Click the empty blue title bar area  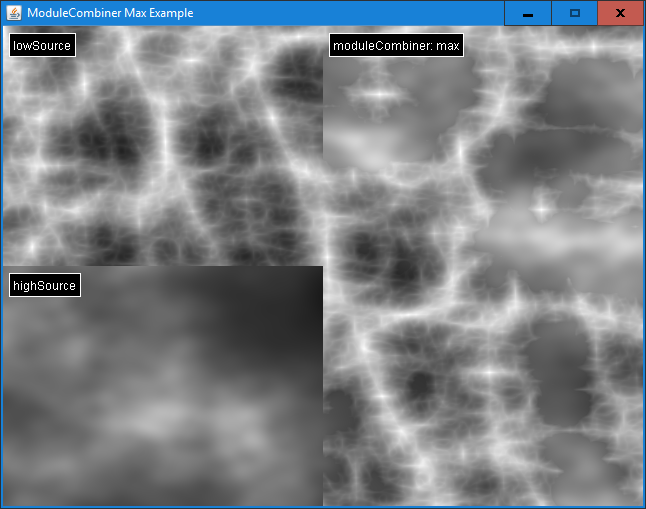350,13
